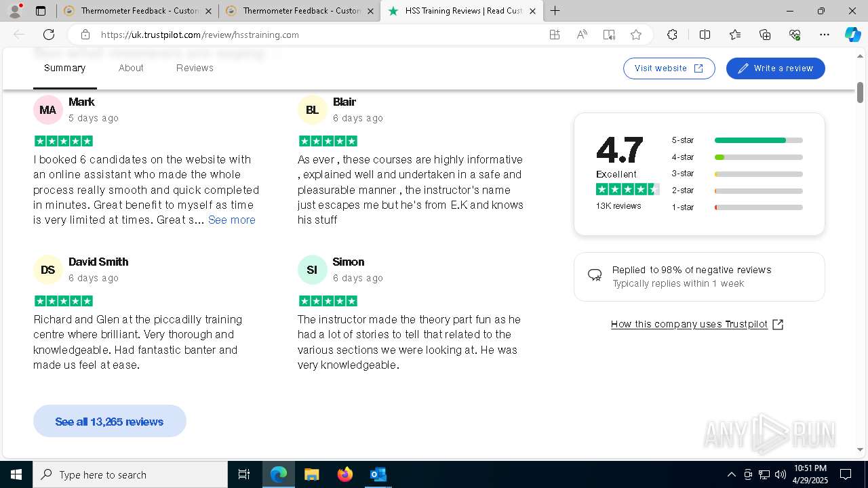Go to the Summary section tab

(x=64, y=68)
